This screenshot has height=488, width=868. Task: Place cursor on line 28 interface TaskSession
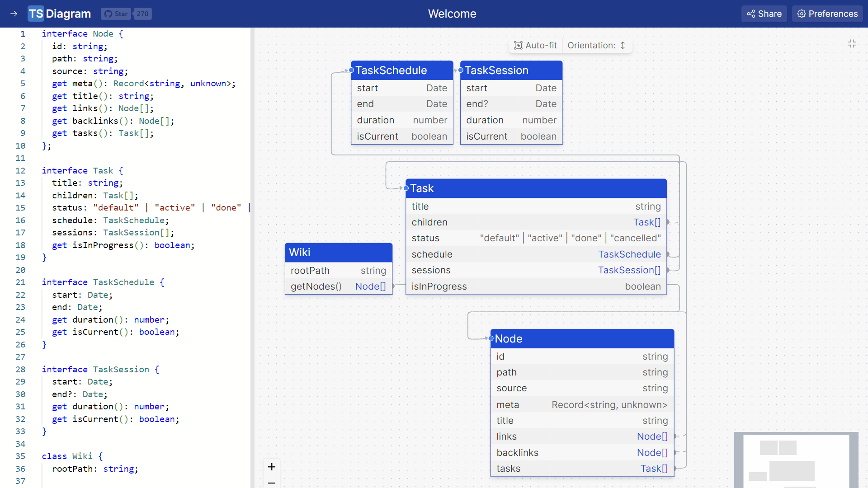tap(100, 370)
